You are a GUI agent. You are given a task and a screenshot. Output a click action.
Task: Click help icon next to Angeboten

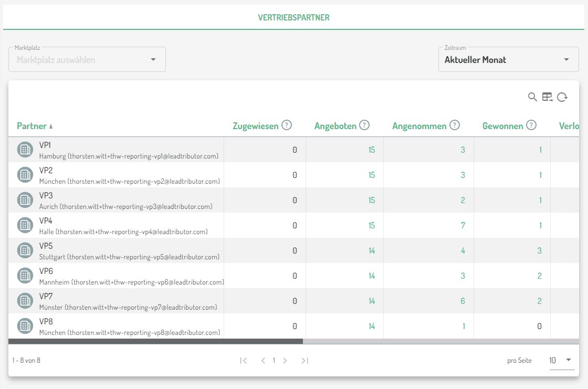pyautogui.click(x=364, y=125)
